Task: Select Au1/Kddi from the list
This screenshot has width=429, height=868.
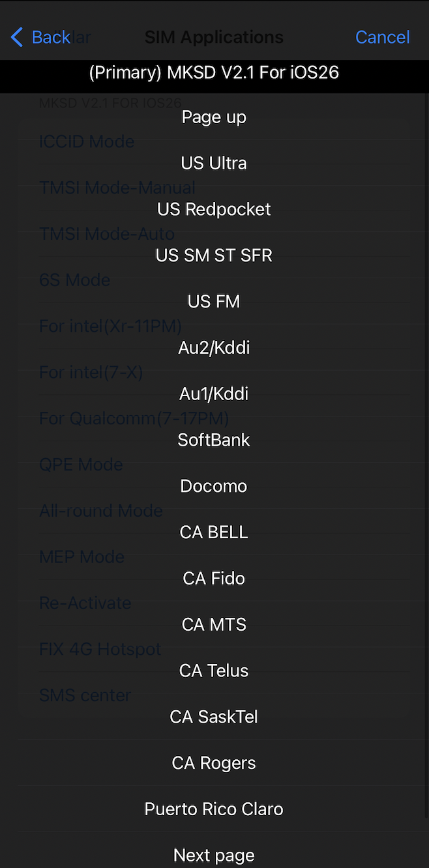Action: tap(214, 394)
